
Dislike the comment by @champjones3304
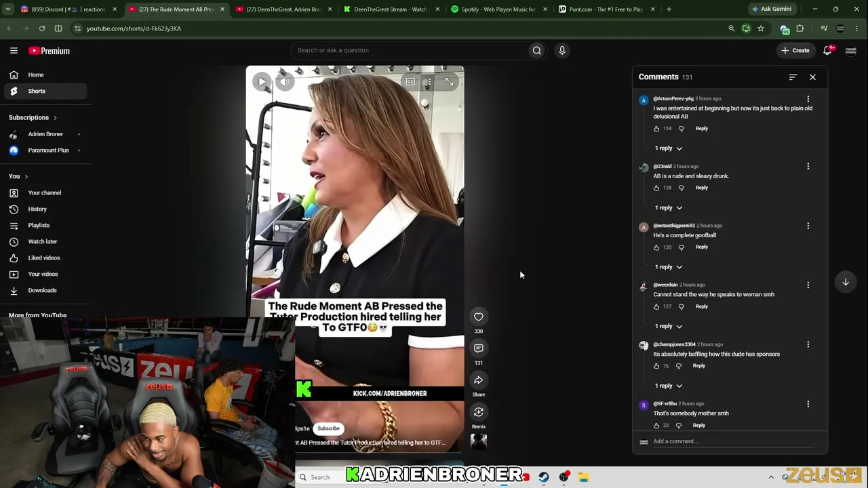[679, 366]
